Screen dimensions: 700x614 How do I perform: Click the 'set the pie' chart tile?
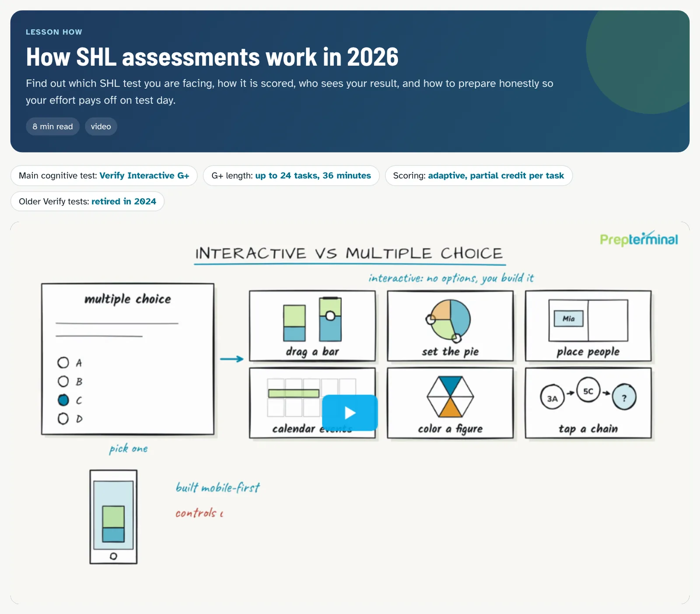click(x=450, y=326)
